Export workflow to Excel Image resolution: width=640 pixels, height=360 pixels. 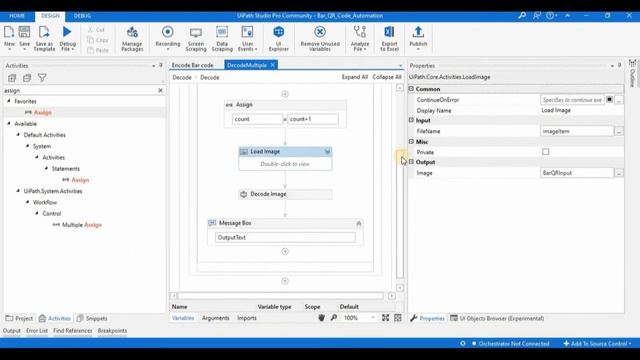coord(389,38)
